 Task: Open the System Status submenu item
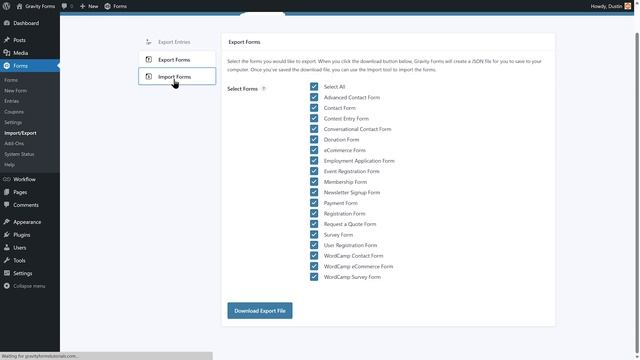[19, 154]
